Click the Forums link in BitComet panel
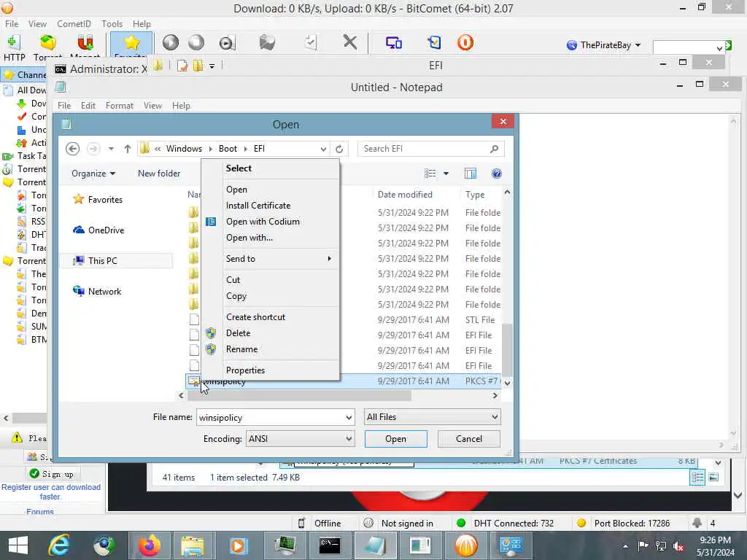The height and width of the screenshot is (560, 747). [x=40, y=511]
